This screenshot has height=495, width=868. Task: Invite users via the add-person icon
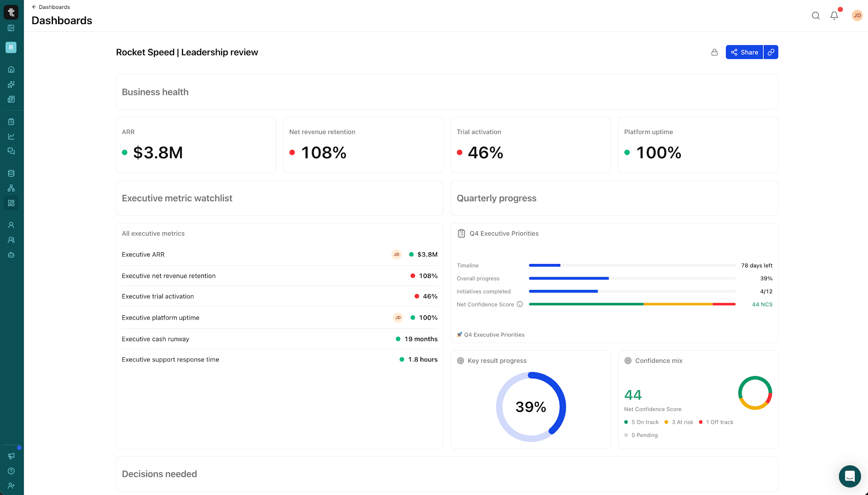11,486
